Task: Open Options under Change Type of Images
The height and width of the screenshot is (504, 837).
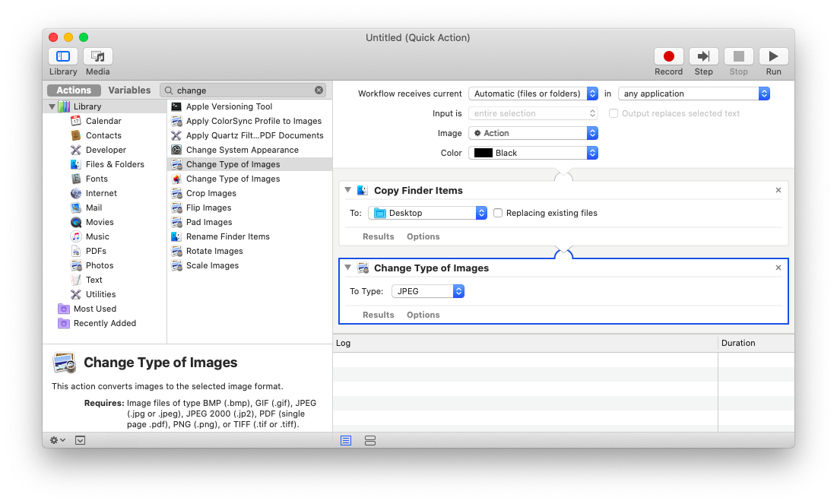Action: pyautogui.click(x=423, y=315)
